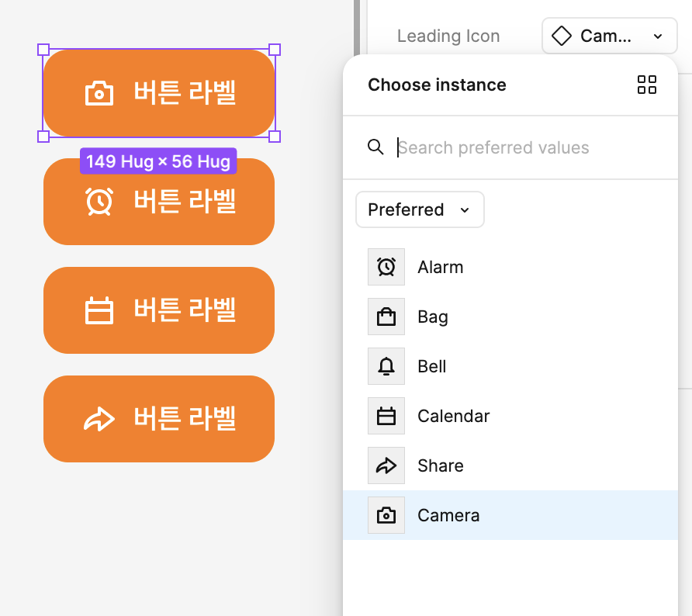
Task: Select the Alarm icon thumbnail
Action: pos(386,267)
